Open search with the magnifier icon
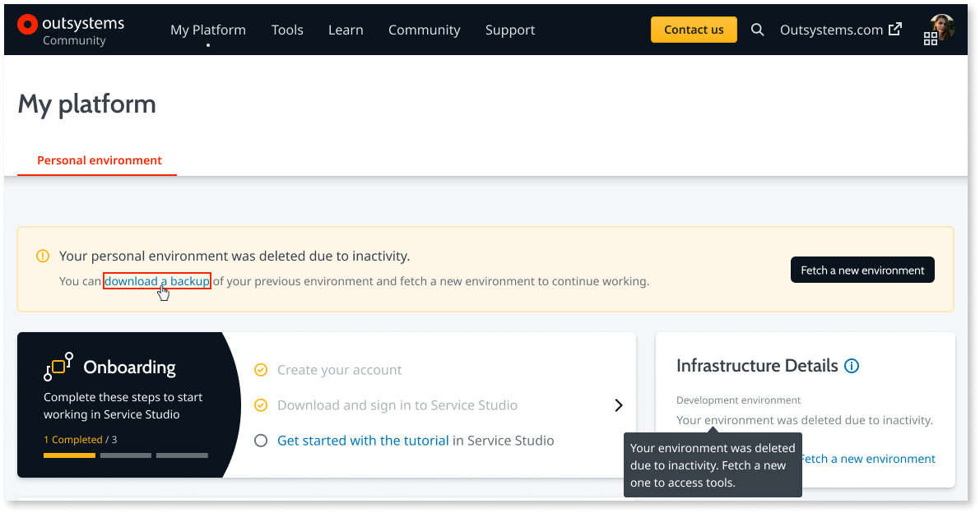980x513 pixels. click(x=757, y=30)
